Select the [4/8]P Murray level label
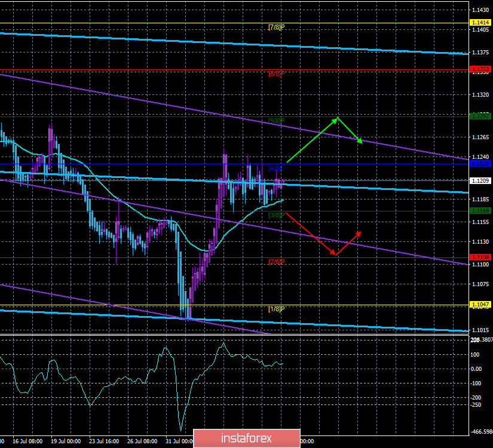 (x=276, y=168)
